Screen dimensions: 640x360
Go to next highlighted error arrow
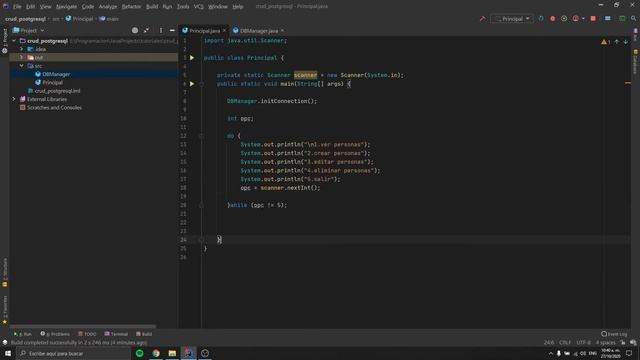pos(625,42)
